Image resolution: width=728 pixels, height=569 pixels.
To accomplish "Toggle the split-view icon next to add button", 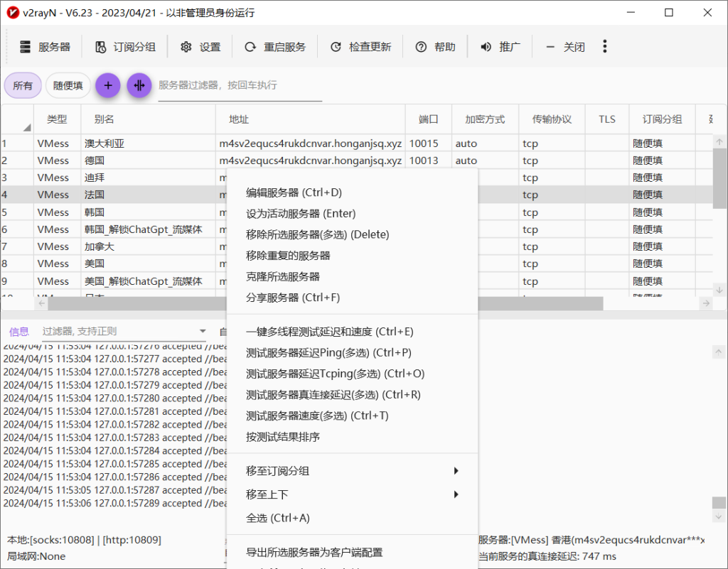I will pyautogui.click(x=139, y=85).
